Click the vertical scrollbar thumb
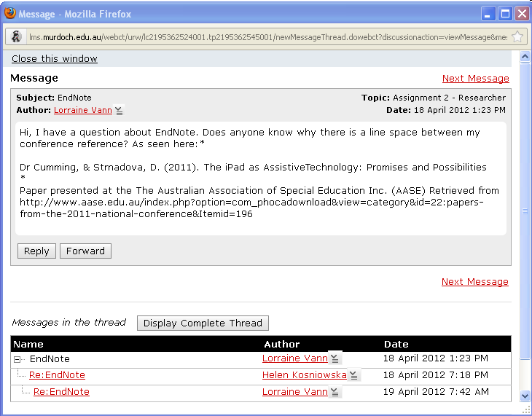Screen dimensions: 532x416 pyautogui.click(x=525, y=211)
